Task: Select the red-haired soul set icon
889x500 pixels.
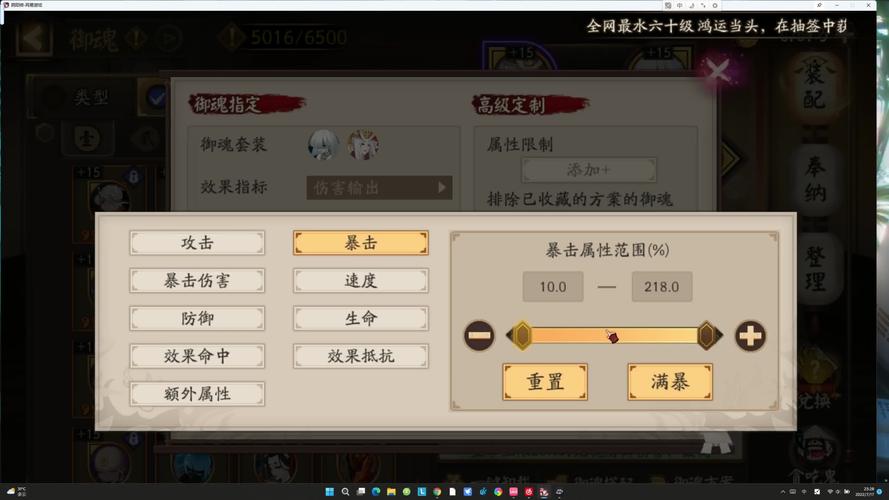Action: [x=363, y=144]
